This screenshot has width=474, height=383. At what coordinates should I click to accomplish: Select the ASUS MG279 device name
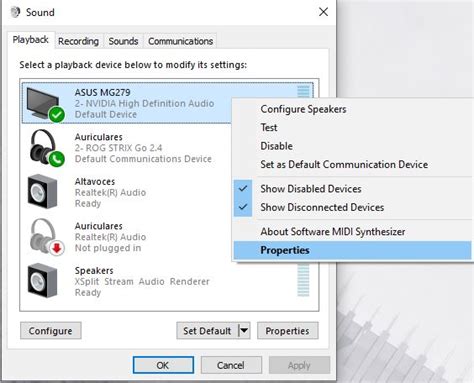103,92
